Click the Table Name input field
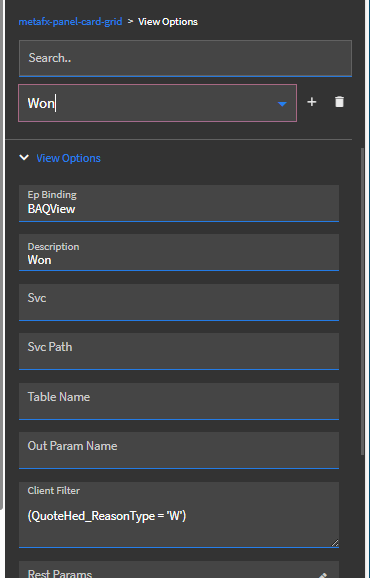The image size is (370, 578). coord(179,401)
